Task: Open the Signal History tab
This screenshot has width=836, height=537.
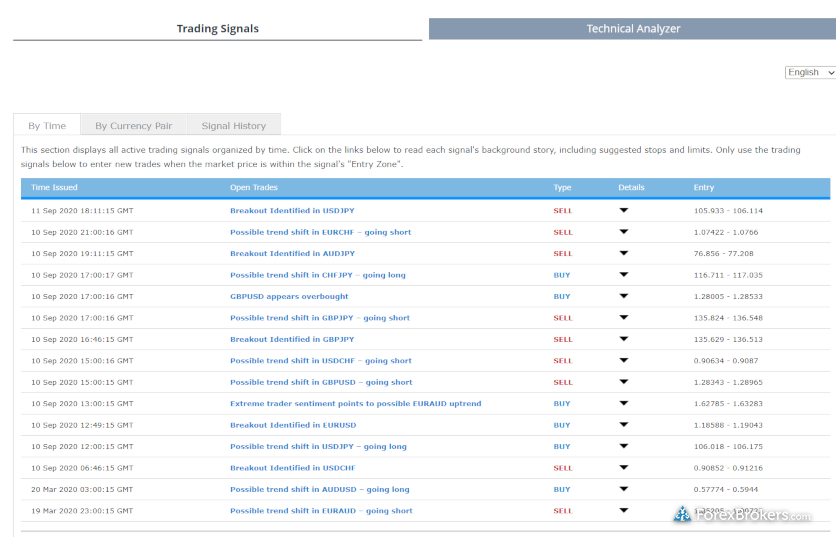Action: click(234, 126)
